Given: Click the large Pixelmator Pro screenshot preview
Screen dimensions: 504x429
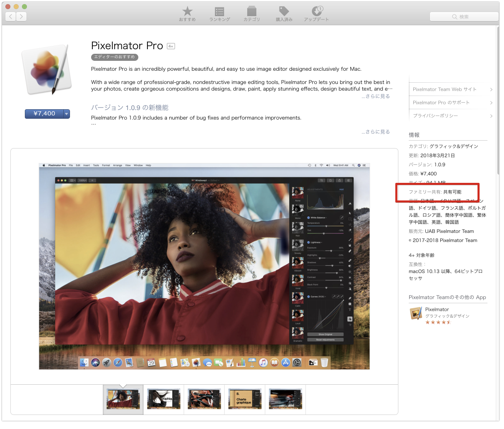Looking at the screenshot, I should [204, 266].
